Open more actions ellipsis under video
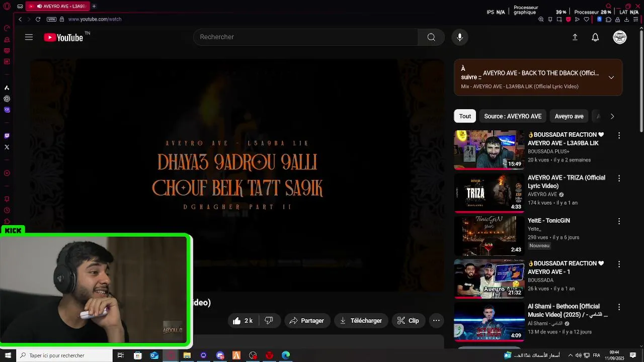644x362 pixels. point(436,320)
